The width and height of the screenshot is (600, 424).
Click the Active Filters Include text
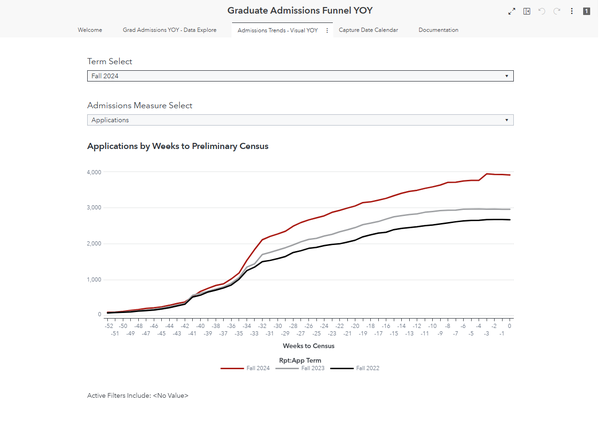(138, 396)
